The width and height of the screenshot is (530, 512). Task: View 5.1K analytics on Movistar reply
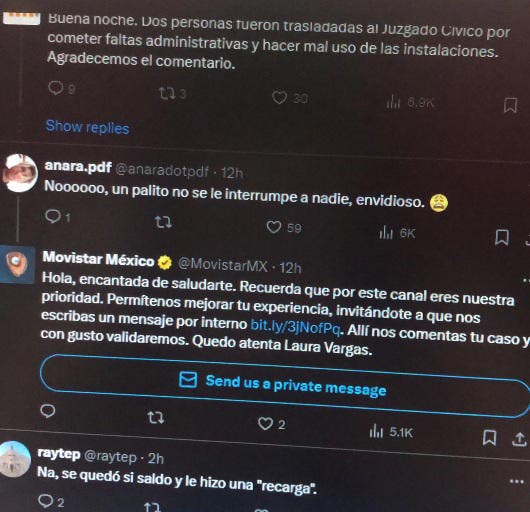(x=391, y=432)
